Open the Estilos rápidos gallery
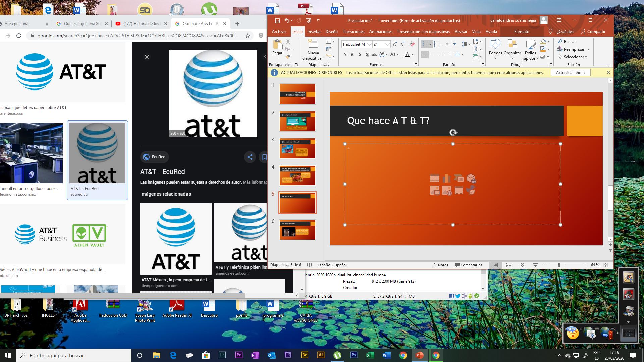The width and height of the screenshot is (644, 362). (530, 50)
